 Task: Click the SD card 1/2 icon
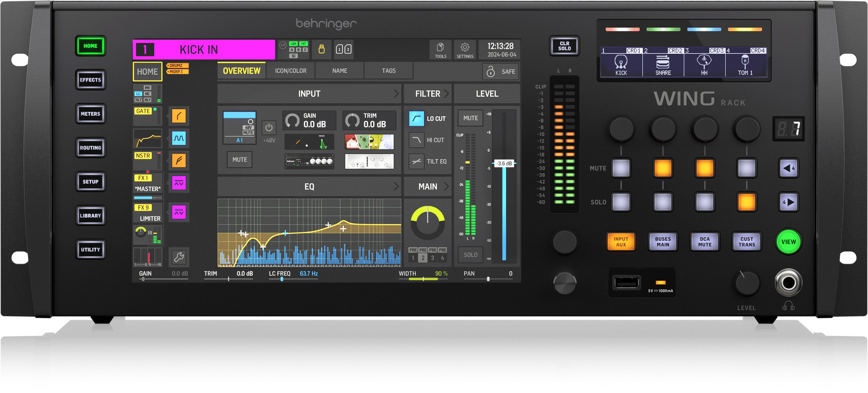click(x=343, y=49)
